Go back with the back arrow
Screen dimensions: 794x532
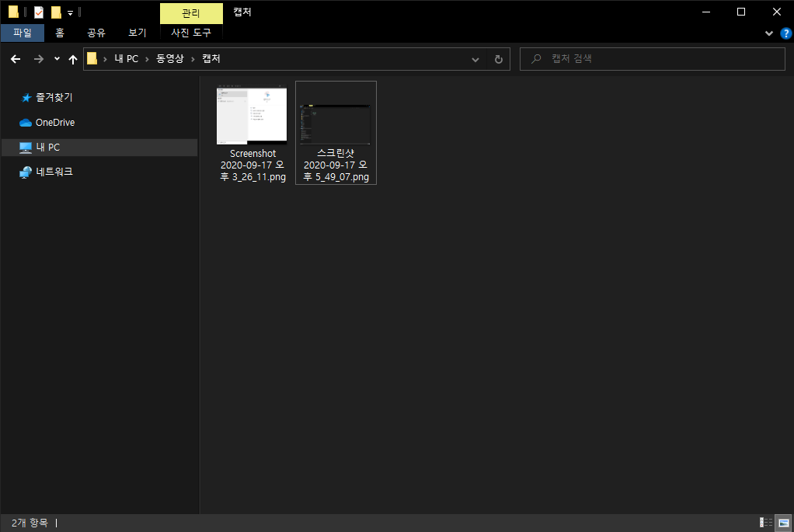click(16, 59)
